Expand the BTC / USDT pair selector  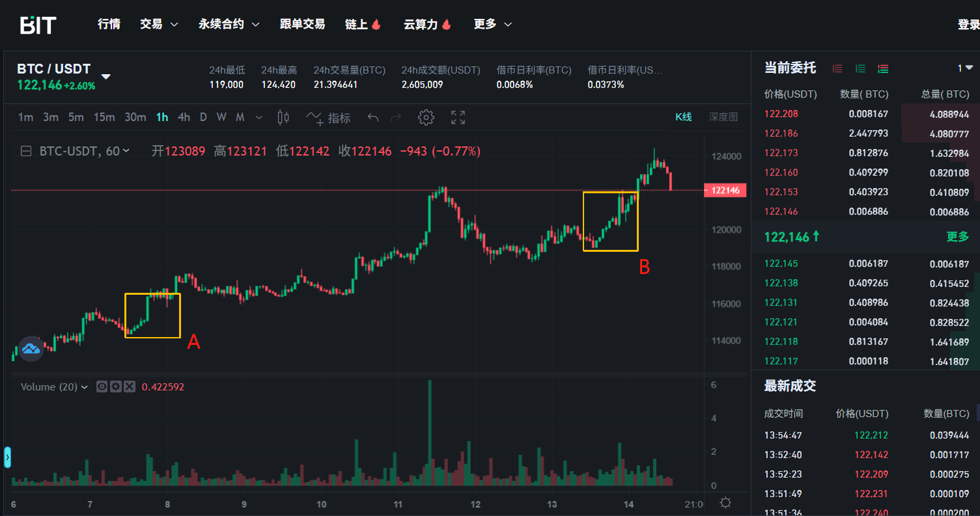[105, 77]
